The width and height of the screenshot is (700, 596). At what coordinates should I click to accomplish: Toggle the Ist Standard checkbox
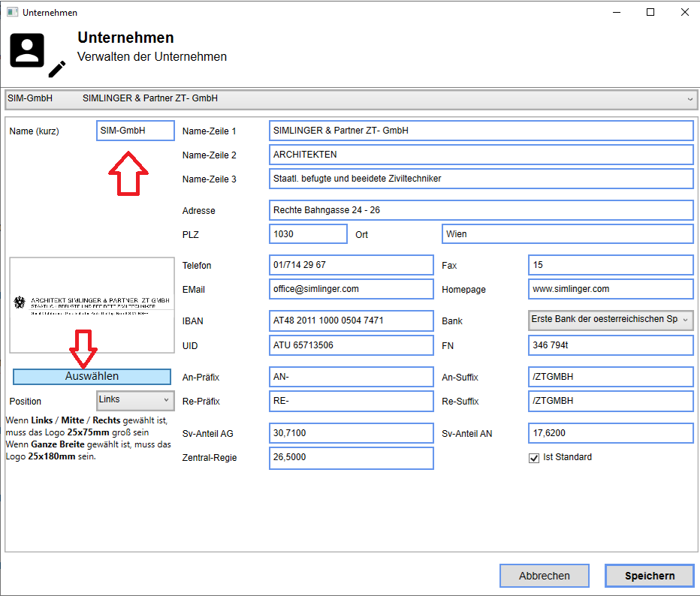point(534,457)
